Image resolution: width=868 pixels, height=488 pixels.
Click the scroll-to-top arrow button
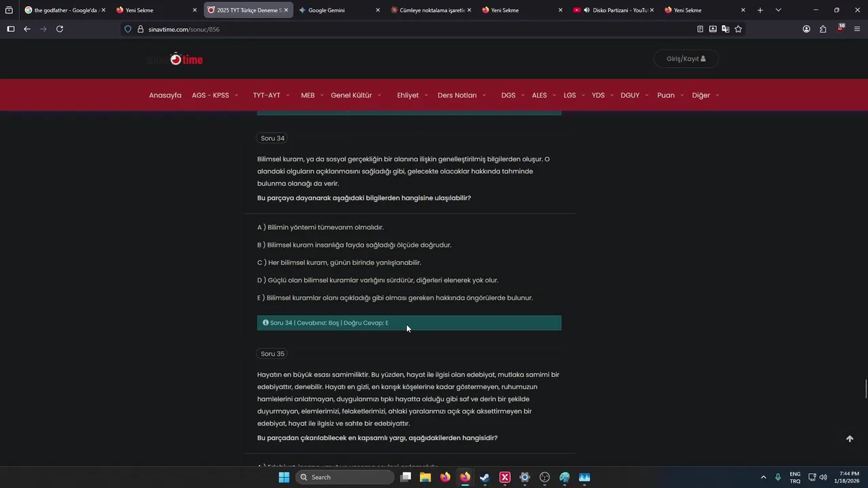(850, 439)
